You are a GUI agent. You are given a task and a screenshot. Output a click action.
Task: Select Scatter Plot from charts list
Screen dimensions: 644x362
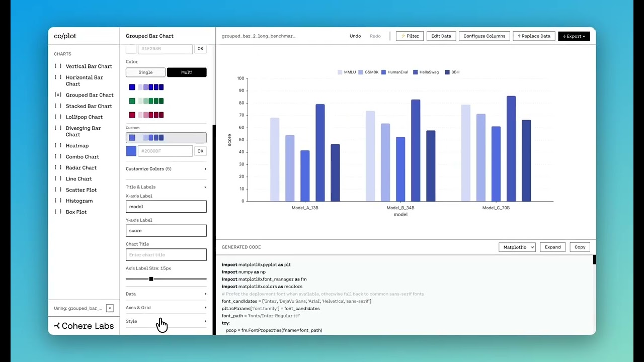81,190
